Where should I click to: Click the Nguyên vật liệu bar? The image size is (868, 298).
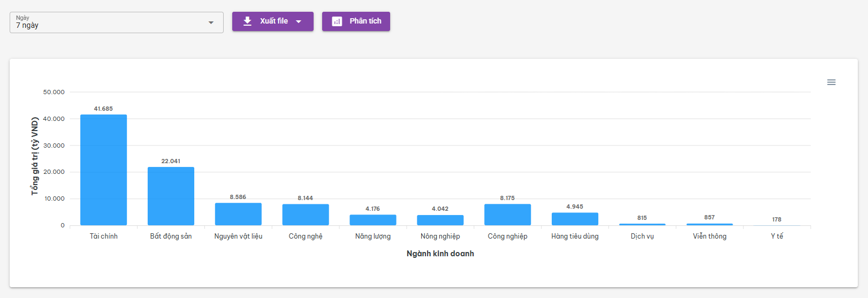tap(238, 214)
